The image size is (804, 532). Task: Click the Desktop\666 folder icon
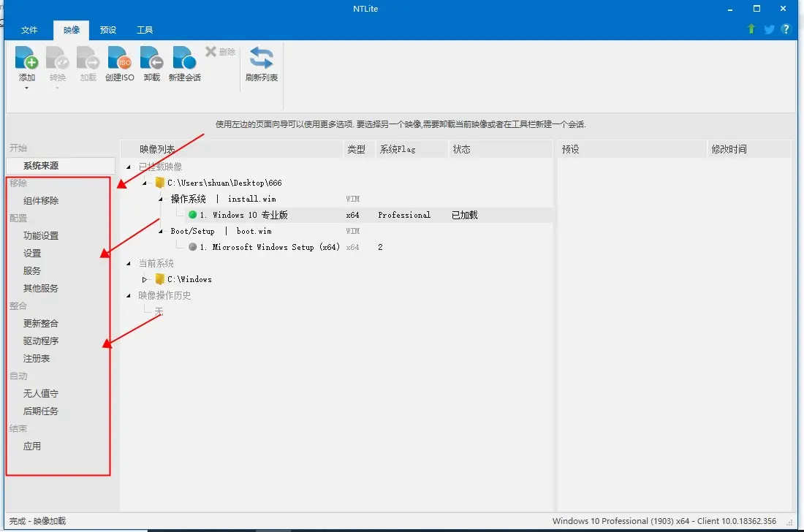pos(159,183)
